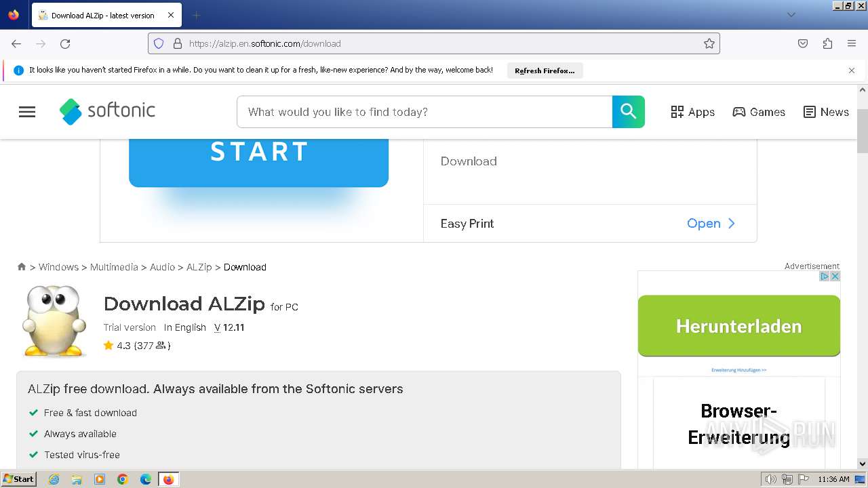This screenshot has width=868, height=488.
Task: Click the volume tray icon
Action: [x=770, y=479]
